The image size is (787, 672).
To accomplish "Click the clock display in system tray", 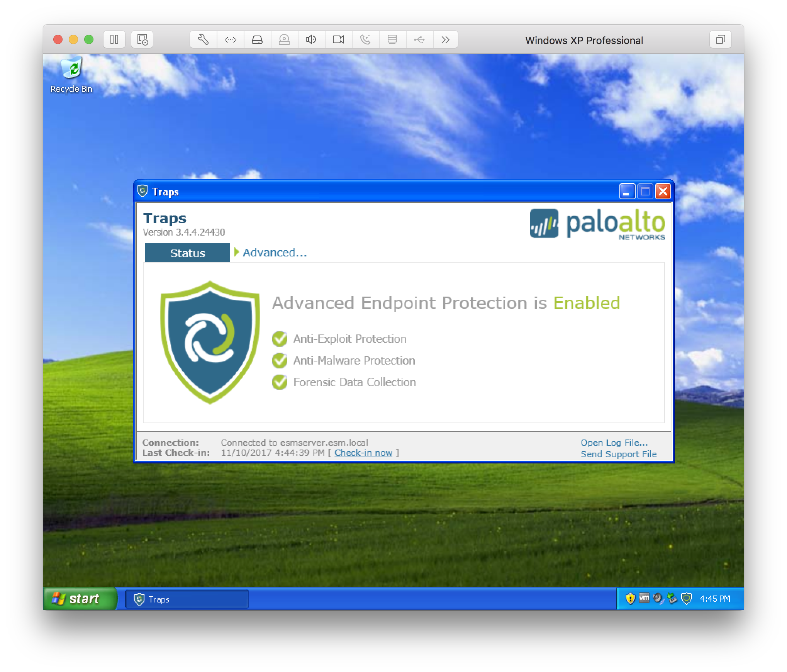I will 720,597.
